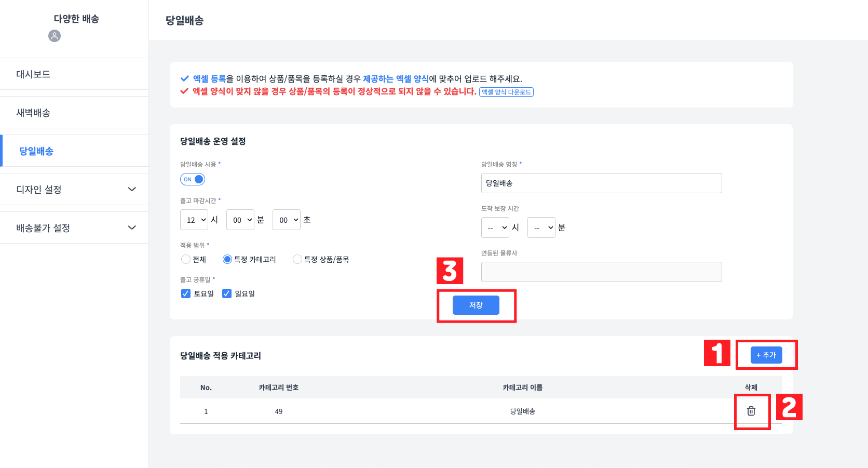Toggle the 당일배송 사용 ON switch
Screen dimensions: 868x468
193,179
